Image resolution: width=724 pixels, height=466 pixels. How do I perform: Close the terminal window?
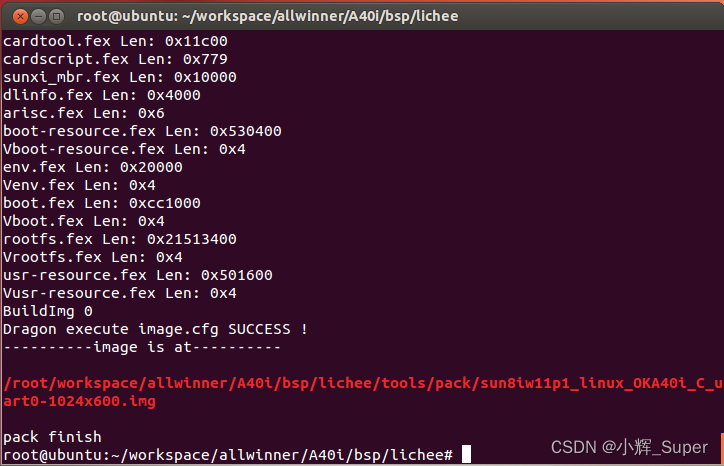click(x=20, y=17)
